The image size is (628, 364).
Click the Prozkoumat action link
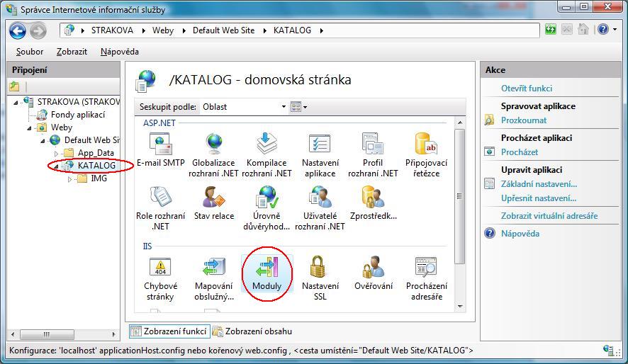click(524, 120)
